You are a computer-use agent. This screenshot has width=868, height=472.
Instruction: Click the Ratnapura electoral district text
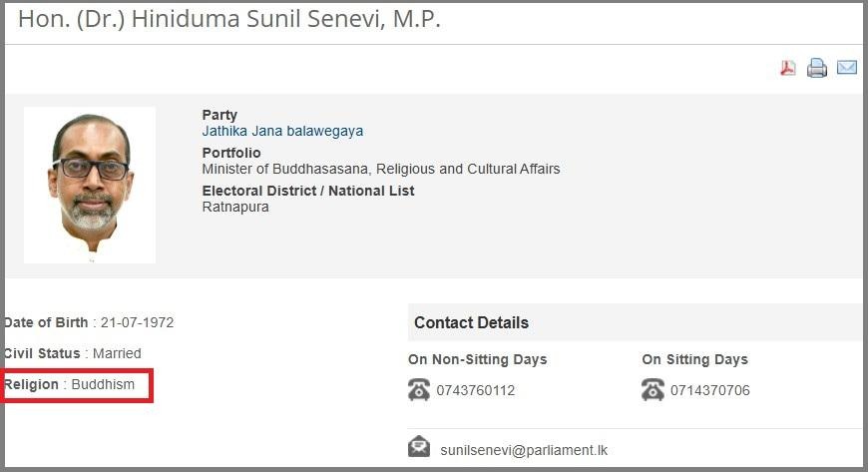tap(235, 207)
